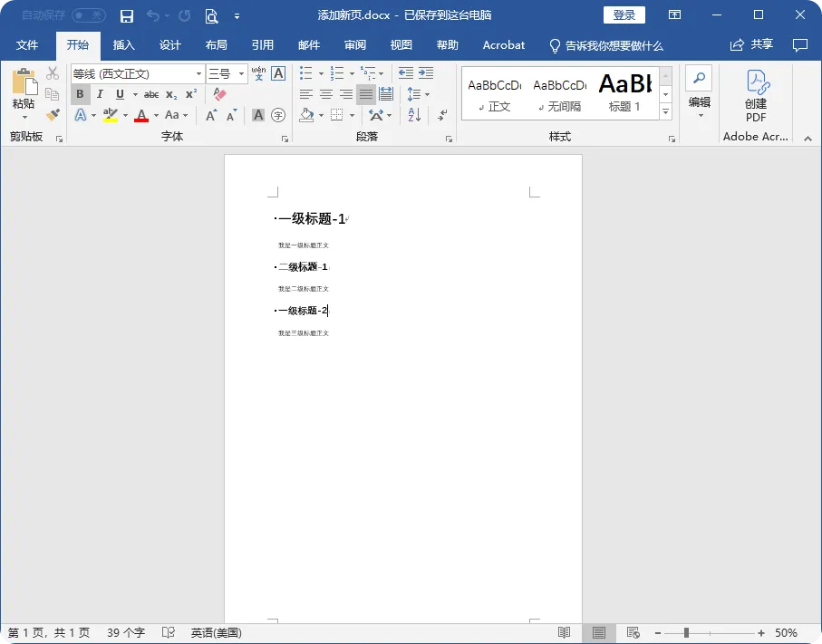Open Print Preview from quick access toolbar
The width and height of the screenshot is (822, 644).
coord(211,16)
